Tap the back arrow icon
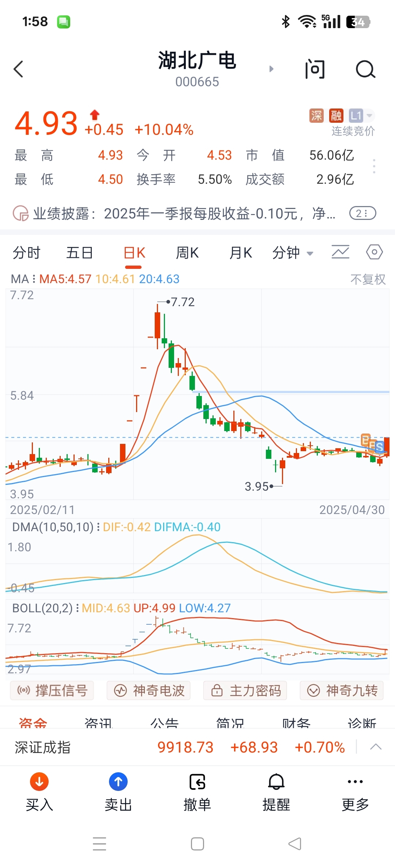395x868 pixels. pos(18,69)
